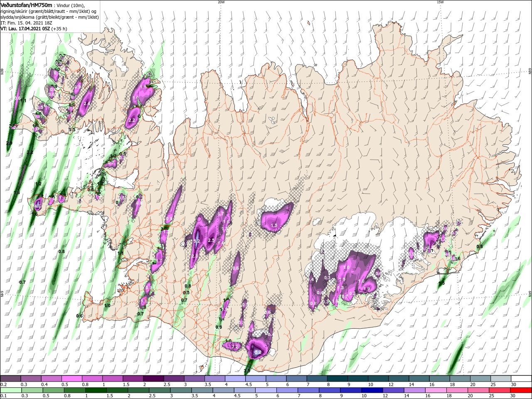This screenshot has height=399, width=532.
Task: Pick the bottom-row legend swatch starting at 25
Action: tap(500, 390)
